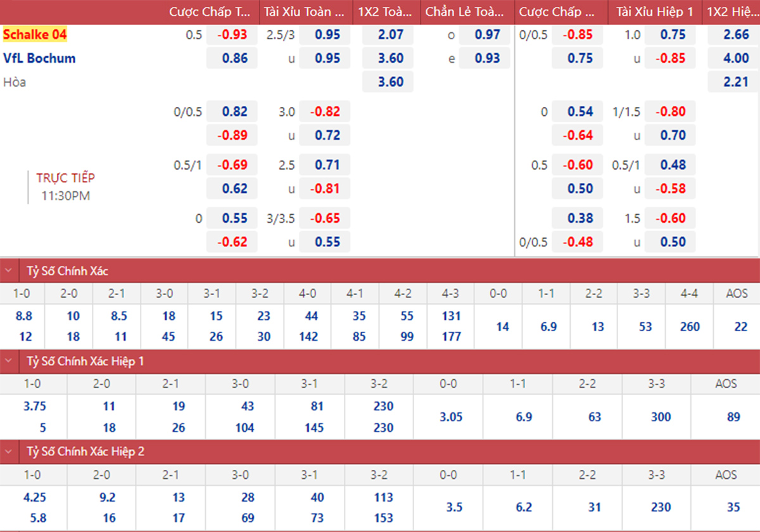This screenshot has width=760, height=532.
Task: Bet on first-half 0-0 score at 3.05
Action: coord(450,417)
